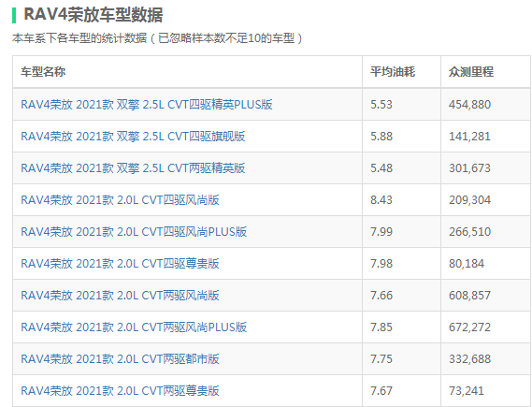Select fuel consumption value 5.53
532x407 pixels.
(x=381, y=105)
